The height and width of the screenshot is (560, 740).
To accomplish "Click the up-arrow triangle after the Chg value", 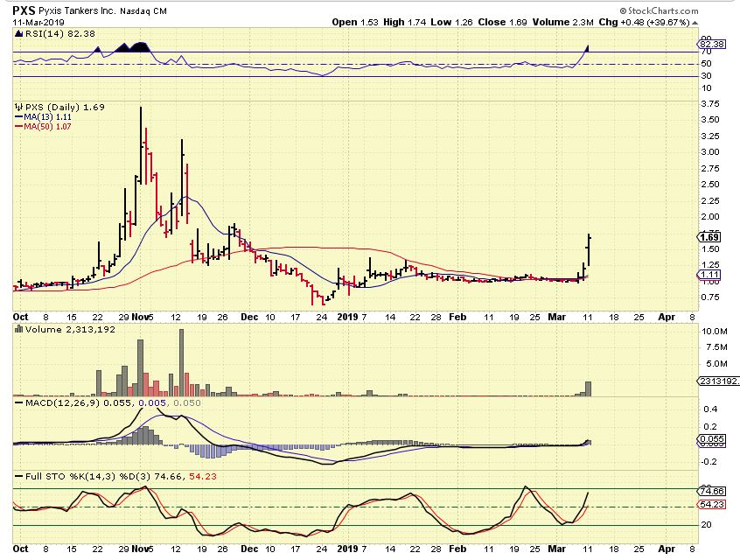I will point(695,23).
